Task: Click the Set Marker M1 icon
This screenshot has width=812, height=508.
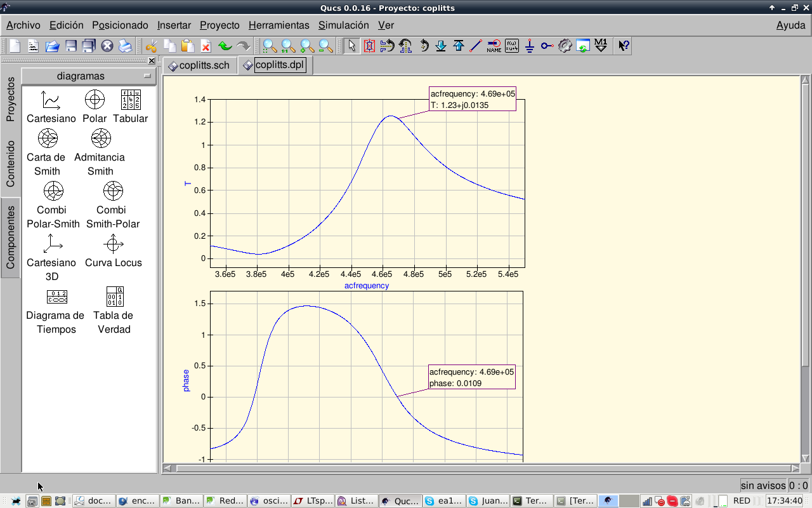Action: (x=601, y=46)
